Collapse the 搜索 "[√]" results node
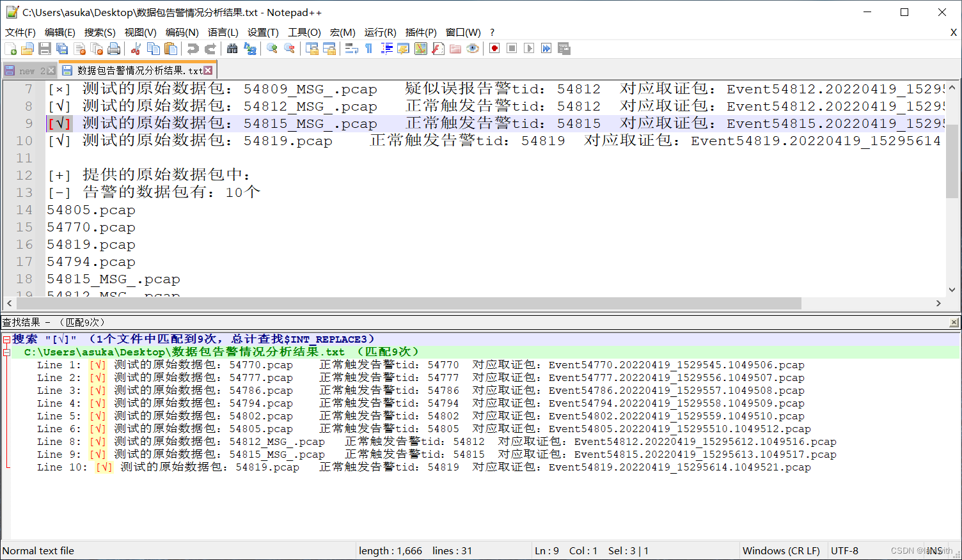 pos(6,339)
